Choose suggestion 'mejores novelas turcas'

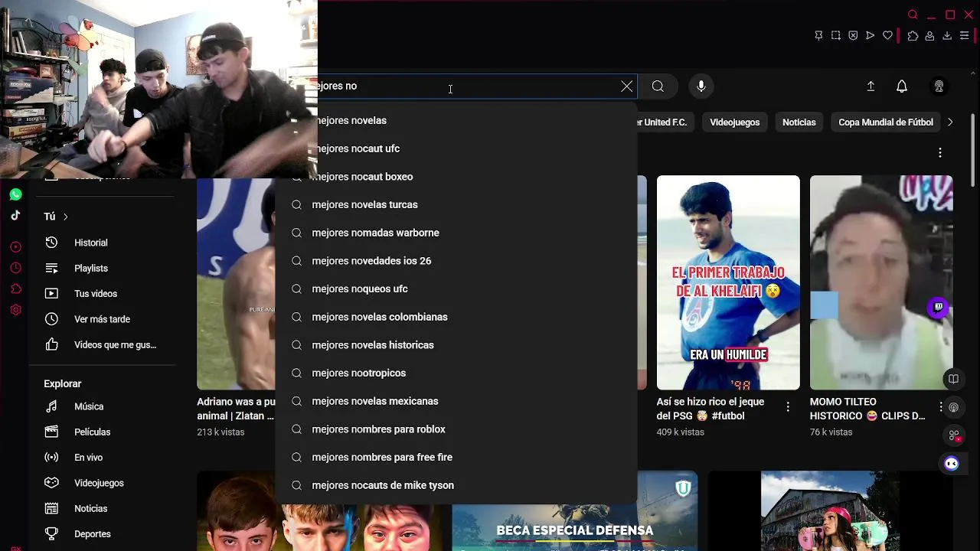pyautogui.click(x=456, y=204)
